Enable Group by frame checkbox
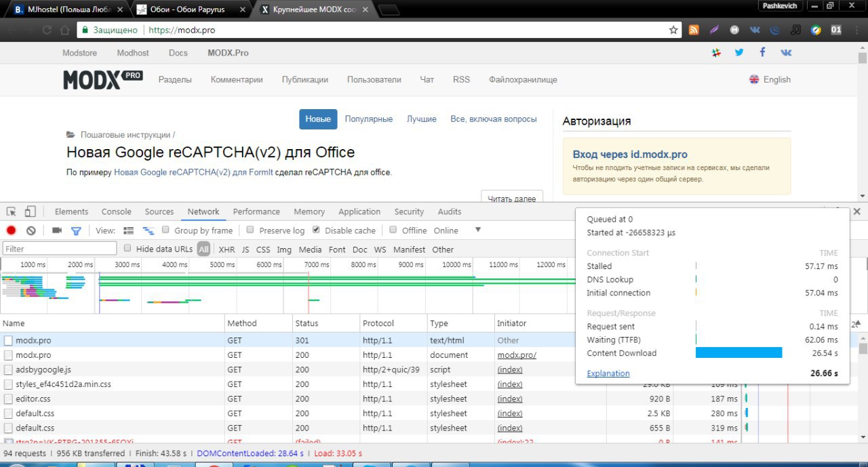Viewport: 868px width, 467px height. point(165,230)
